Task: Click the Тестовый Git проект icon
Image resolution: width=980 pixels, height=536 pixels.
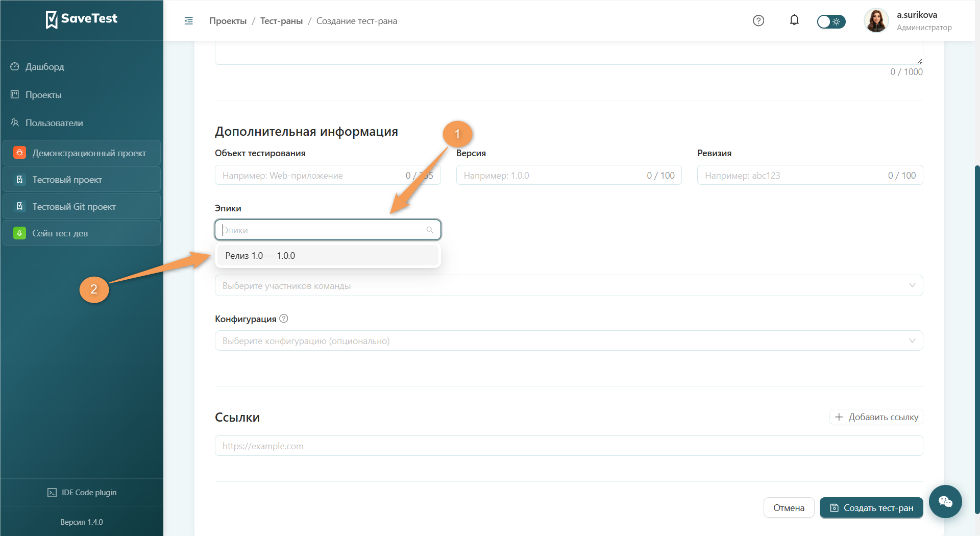Action: [x=19, y=206]
